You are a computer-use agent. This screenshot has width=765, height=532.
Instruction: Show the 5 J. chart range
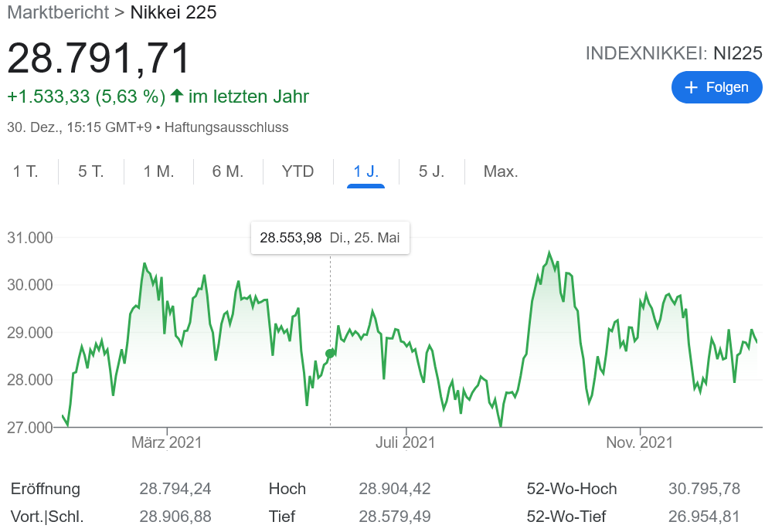pyautogui.click(x=432, y=171)
